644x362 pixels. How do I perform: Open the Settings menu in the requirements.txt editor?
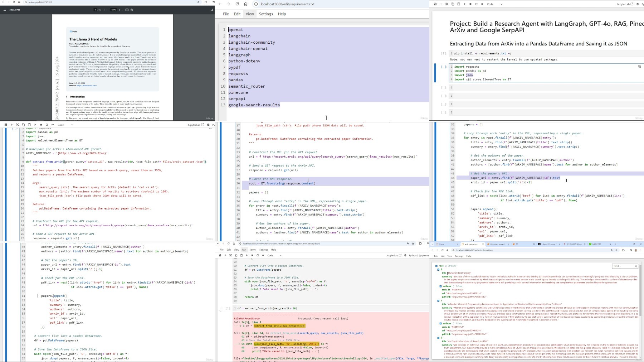coord(266,14)
